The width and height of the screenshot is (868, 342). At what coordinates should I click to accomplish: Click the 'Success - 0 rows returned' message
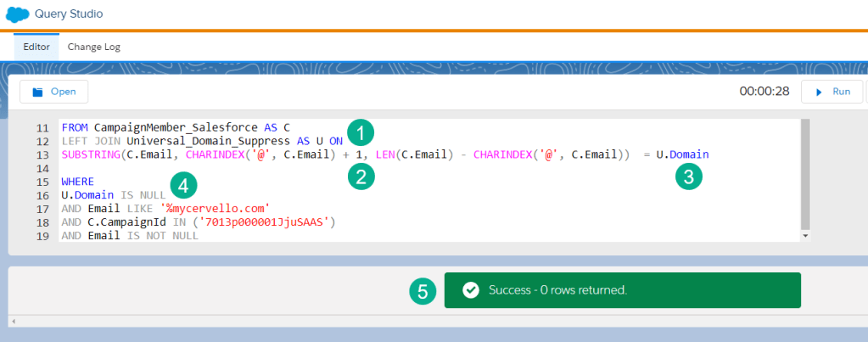click(557, 290)
